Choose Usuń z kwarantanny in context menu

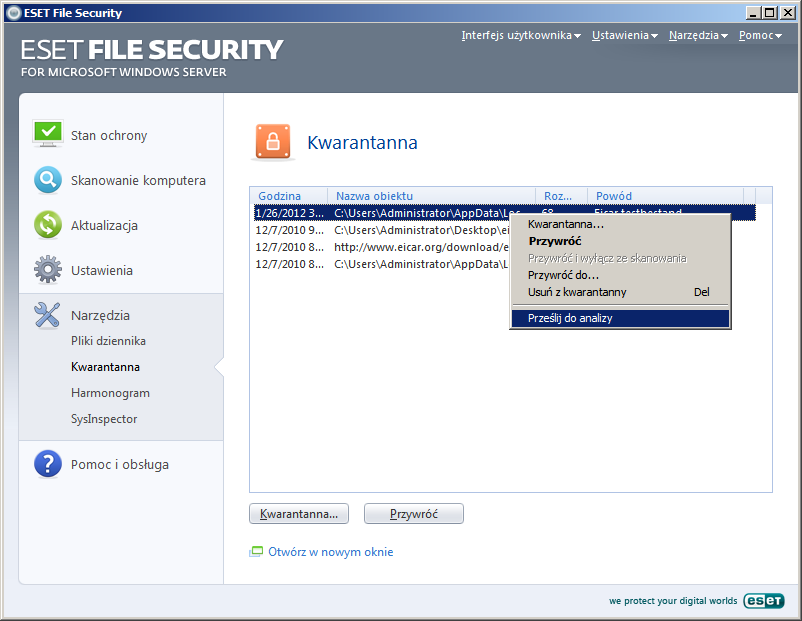tap(620, 292)
